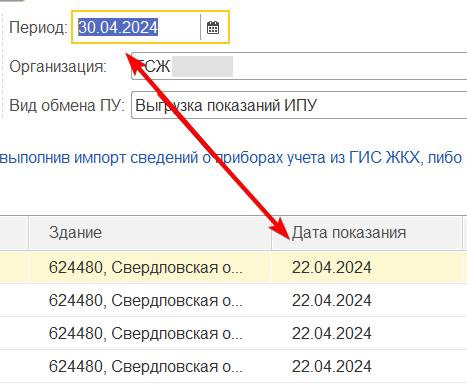Click the Период label
Image resolution: width=467 pixels, height=389 pixels.
point(39,28)
